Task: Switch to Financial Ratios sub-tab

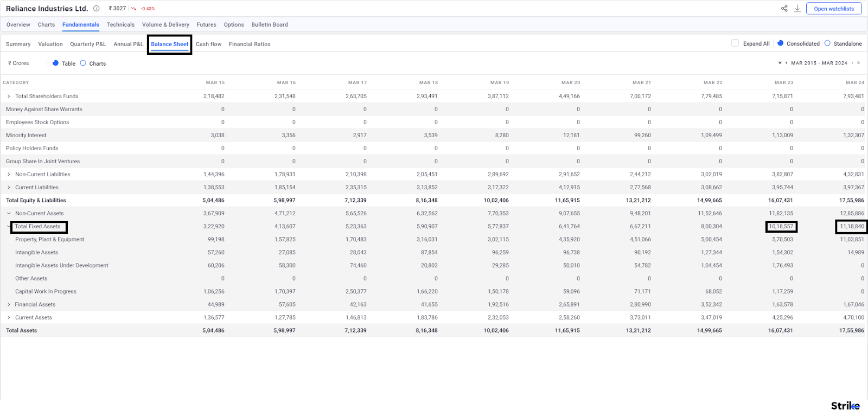Action: (x=250, y=44)
